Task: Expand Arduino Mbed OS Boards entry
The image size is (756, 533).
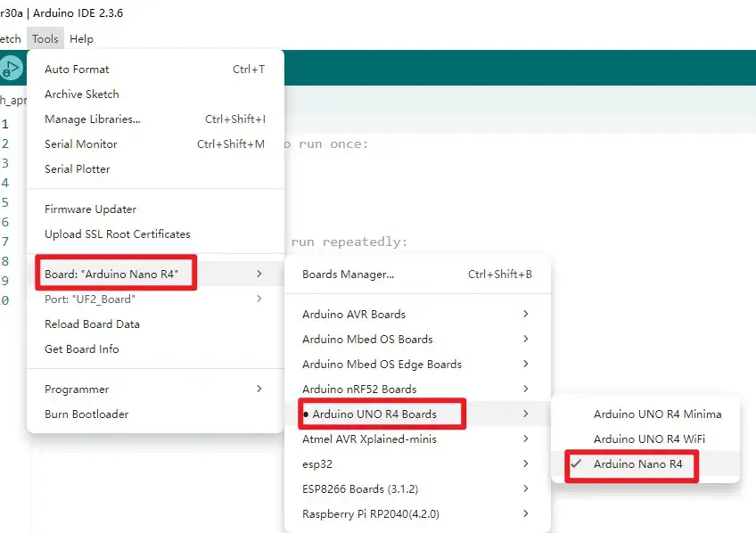Action: [417, 340]
